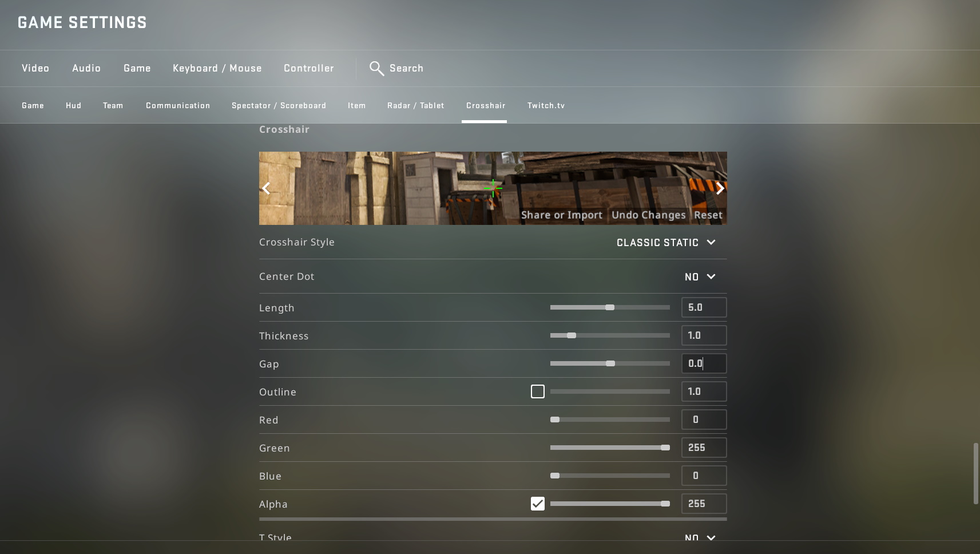980x554 pixels.
Task: Open the Video settings tab
Action: click(x=35, y=68)
